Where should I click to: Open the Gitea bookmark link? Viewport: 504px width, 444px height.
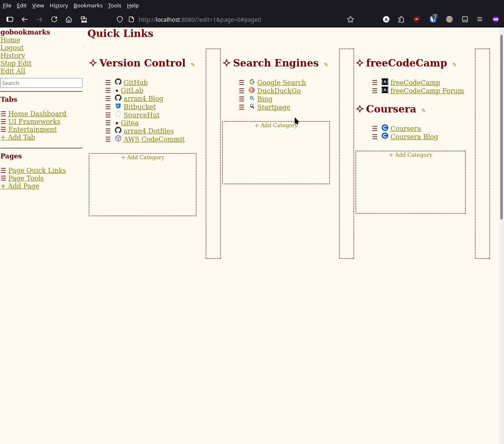pos(130,123)
